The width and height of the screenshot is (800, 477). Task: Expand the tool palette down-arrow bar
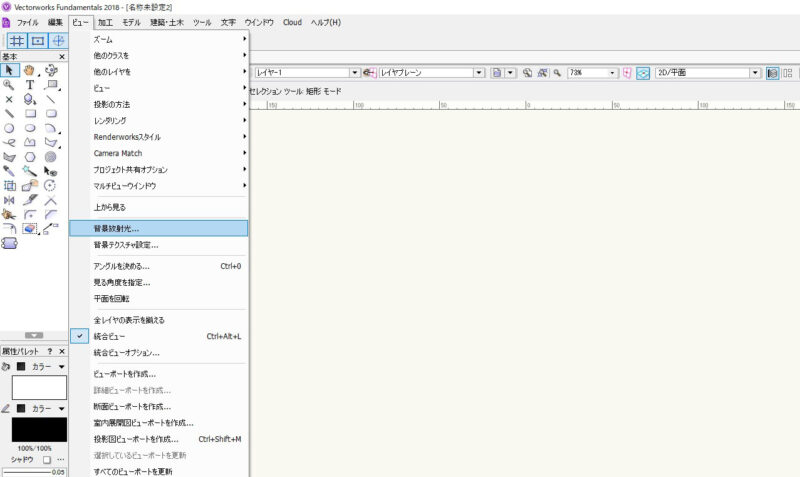tap(34, 335)
